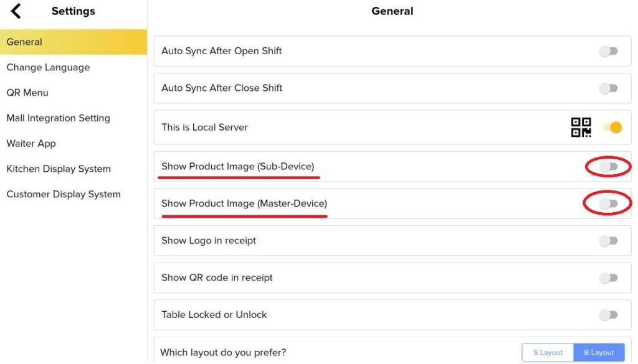This screenshot has width=638, height=364.
Task: Turn on Show Product Image (Sub-Device)
Action: tap(608, 167)
